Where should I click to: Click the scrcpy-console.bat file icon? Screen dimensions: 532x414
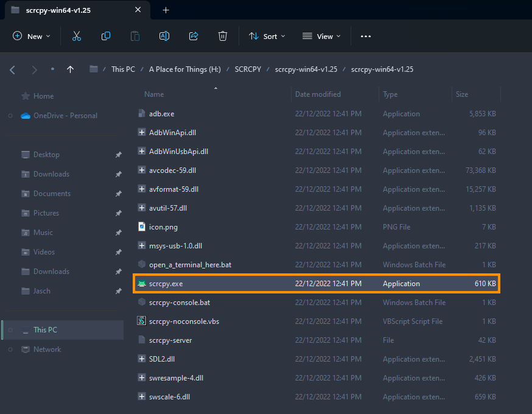(142, 302)
